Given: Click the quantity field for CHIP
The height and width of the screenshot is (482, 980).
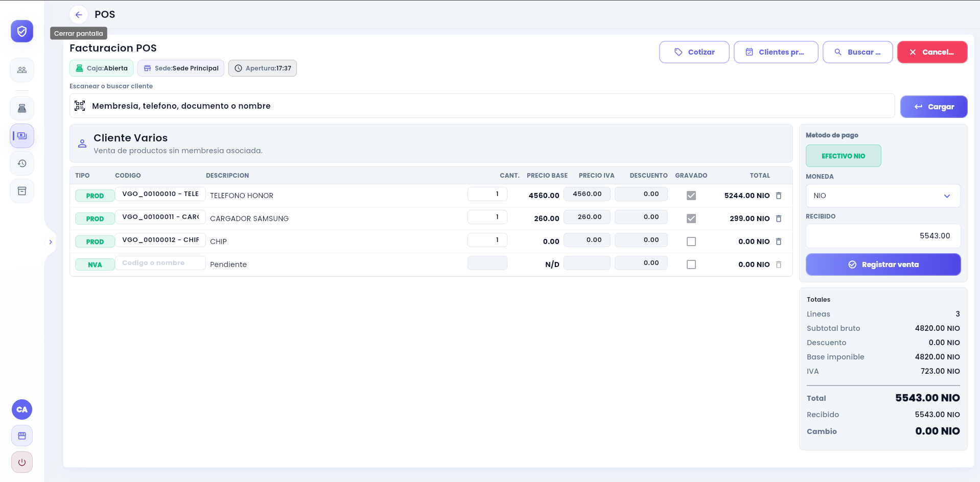Looking at the screenshot, I should (x=487, y=240).
